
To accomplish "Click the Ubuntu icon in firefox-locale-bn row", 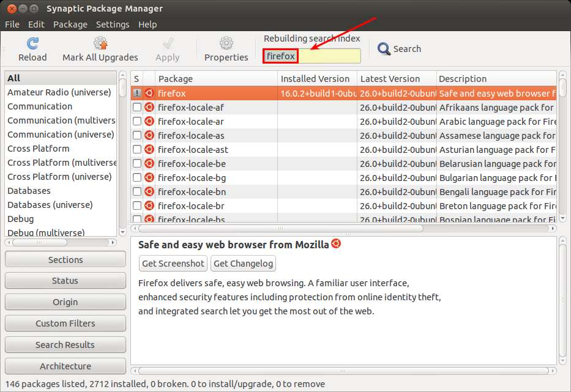I will [149, 191].
